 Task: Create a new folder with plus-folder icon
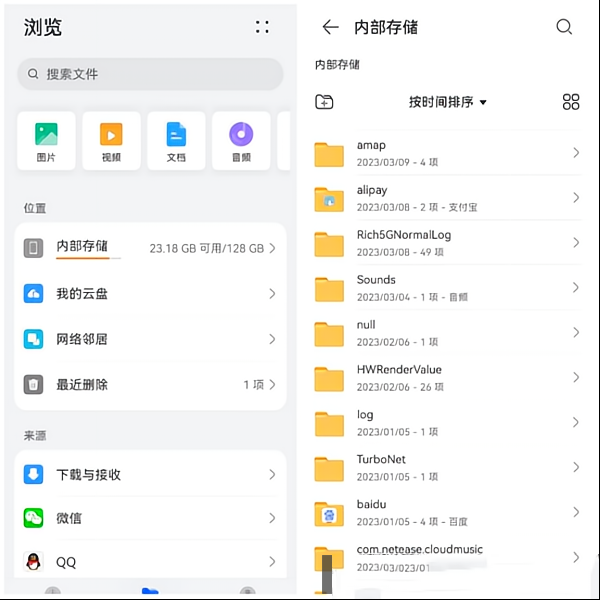pos(324,102)
